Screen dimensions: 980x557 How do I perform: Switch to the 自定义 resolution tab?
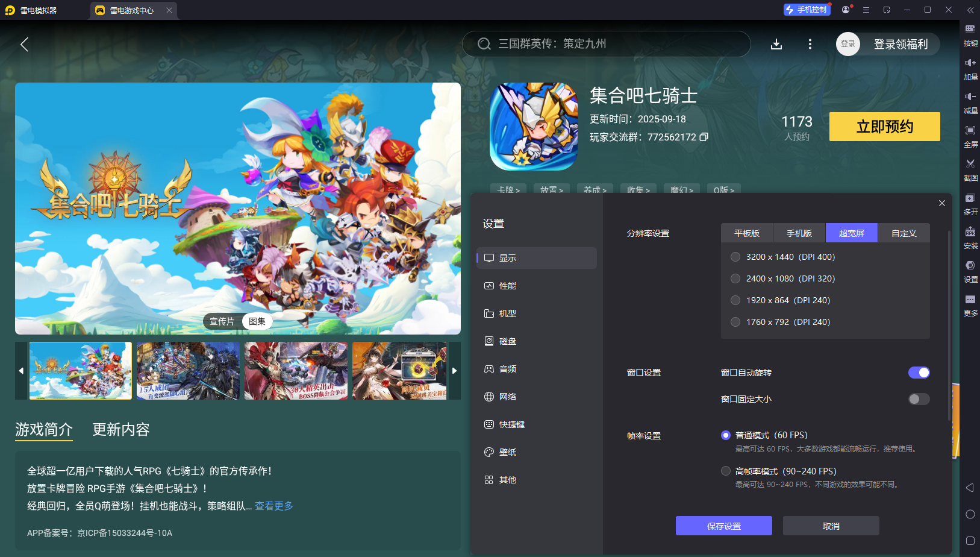(904, 233)
